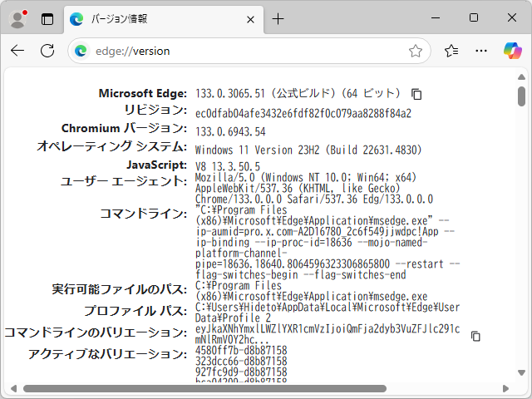This screenshot has width=532, height=399.
Task: Add page to favorites with star icon
Action: pos(416,51)
